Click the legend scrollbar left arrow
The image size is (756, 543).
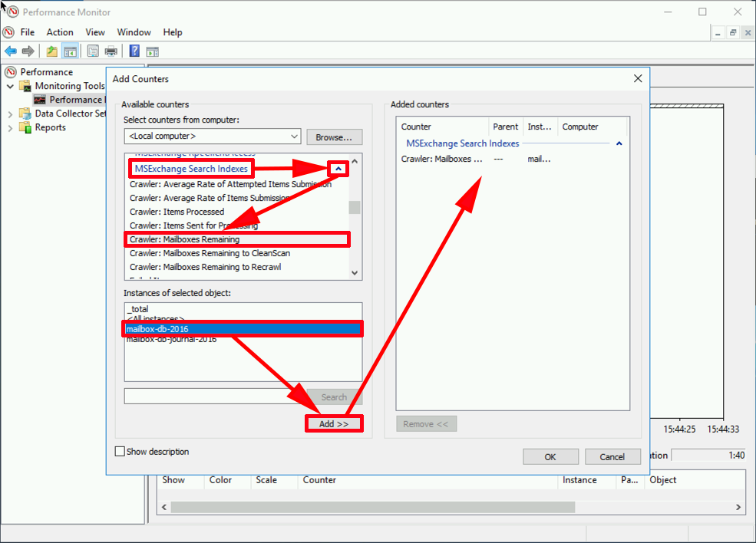164,507
